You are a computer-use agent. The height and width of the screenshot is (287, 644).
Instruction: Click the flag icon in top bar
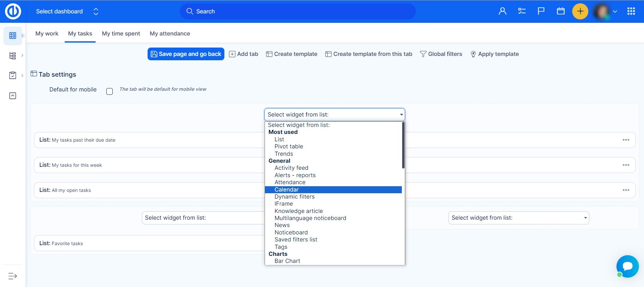[541, 11]
